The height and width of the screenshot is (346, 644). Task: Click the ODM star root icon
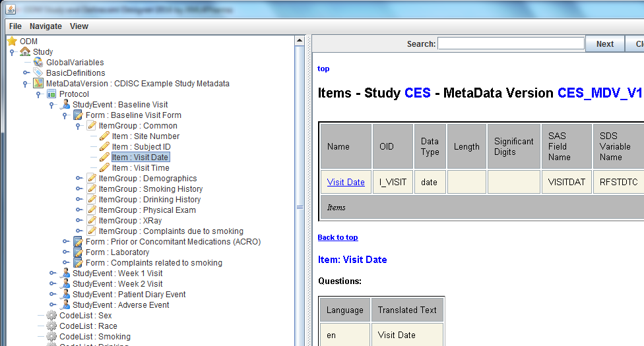12,41
